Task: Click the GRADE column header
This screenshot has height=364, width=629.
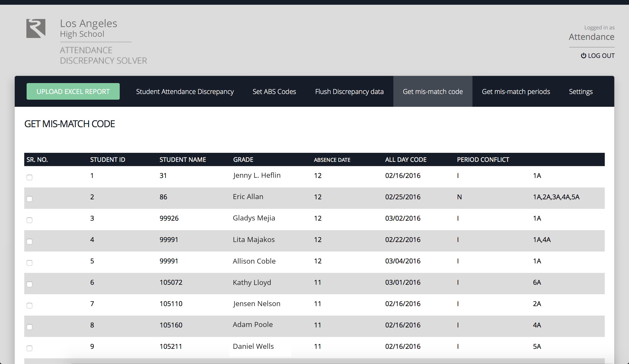Action: pyautogui.click(x=243, y=159)
